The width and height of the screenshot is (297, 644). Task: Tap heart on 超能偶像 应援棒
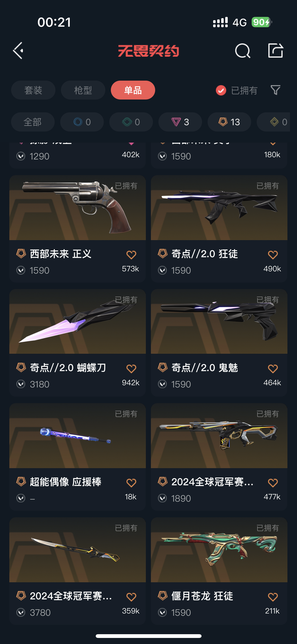[x=131, y=483]
